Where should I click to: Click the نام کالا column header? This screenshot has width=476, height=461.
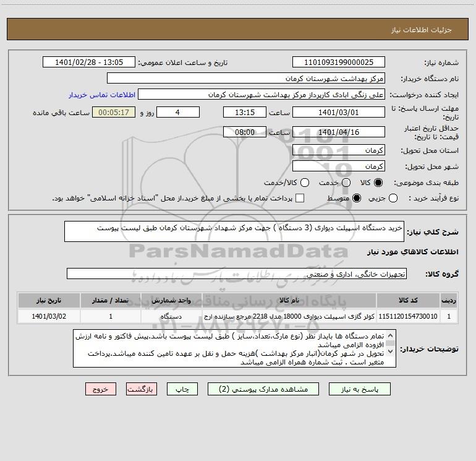pos(289,300)
